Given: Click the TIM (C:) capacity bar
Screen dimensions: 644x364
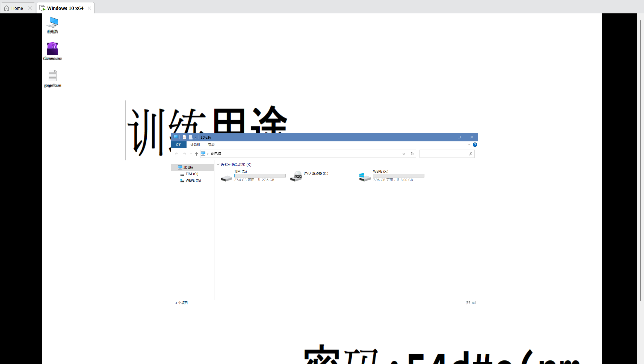Looking at the screenshot, I should (260, 176).
